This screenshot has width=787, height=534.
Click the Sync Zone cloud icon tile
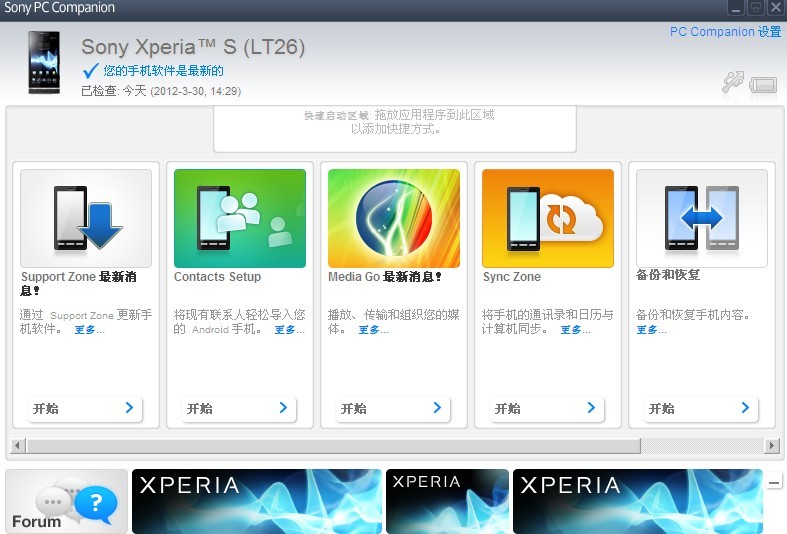(x=548, y=218)
